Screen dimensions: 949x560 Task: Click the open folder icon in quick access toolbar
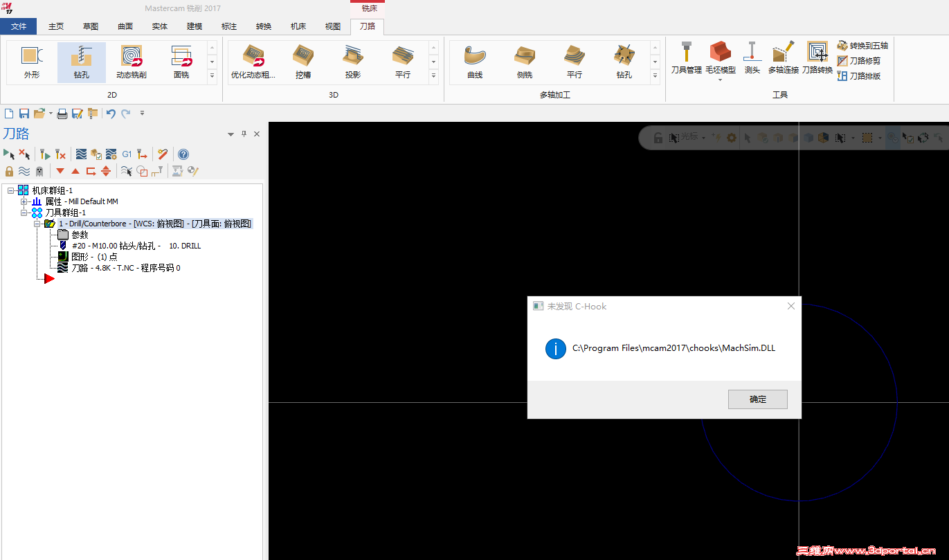point(39,114)
